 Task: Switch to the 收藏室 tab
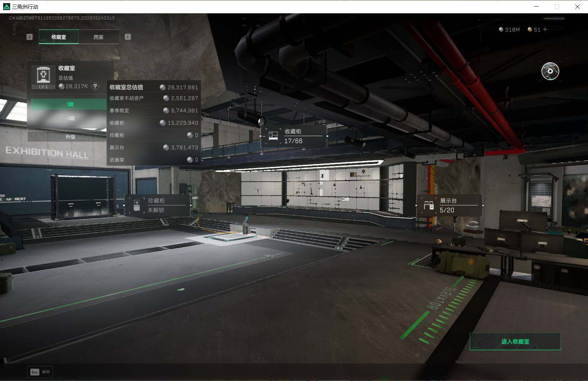click(58, 37)
